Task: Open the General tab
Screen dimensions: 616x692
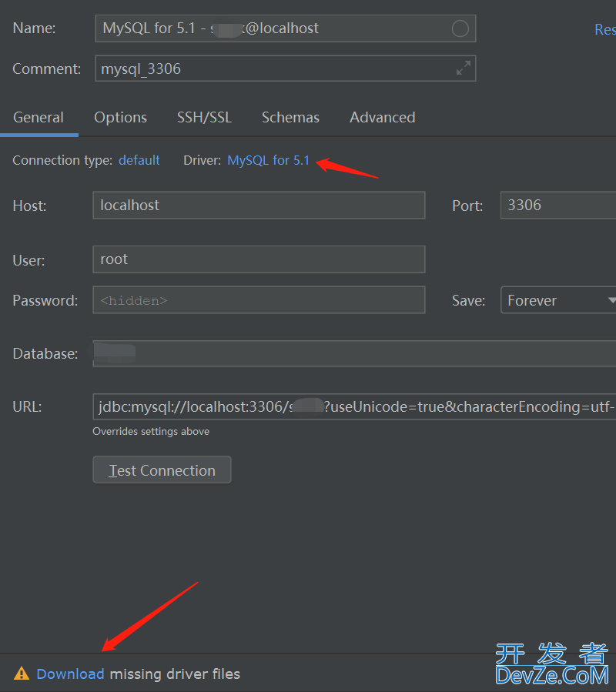Action: (x=38, y=118)
